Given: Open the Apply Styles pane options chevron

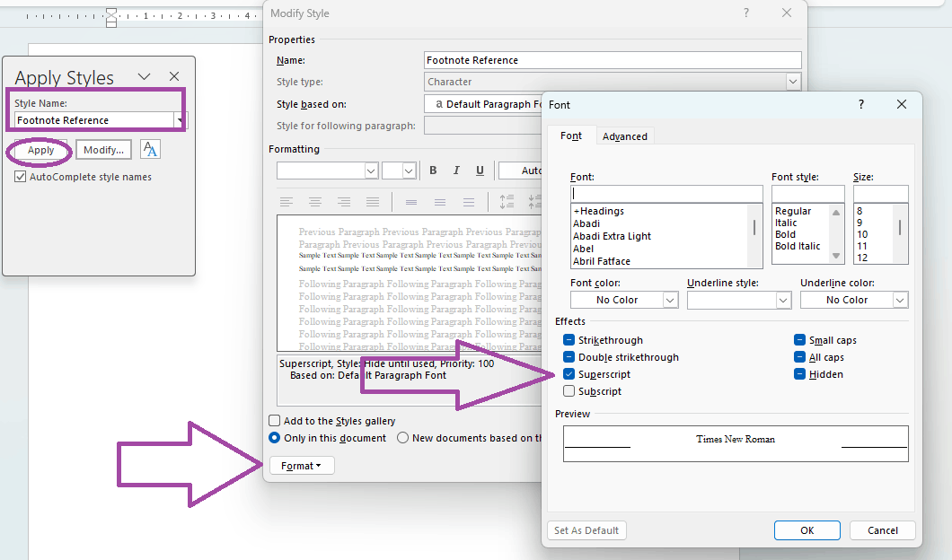Looking at the screenshot, I should click(144, 76).
